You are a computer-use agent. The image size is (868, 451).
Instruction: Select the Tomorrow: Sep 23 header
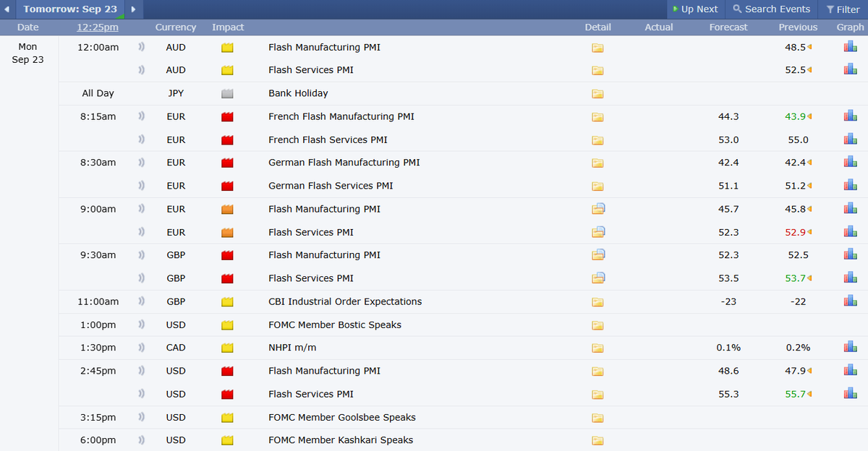70,9
